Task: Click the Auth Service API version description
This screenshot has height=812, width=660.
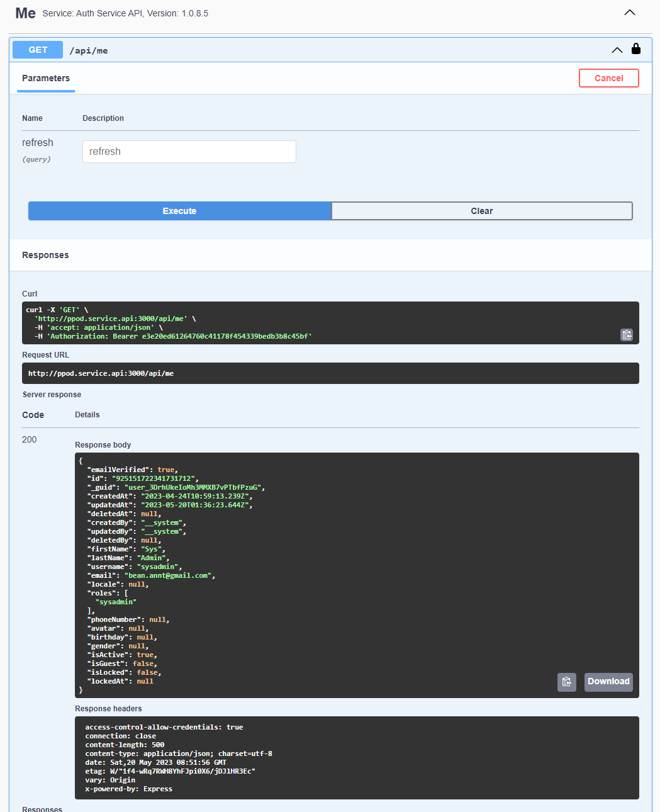Action: (125, 13)
